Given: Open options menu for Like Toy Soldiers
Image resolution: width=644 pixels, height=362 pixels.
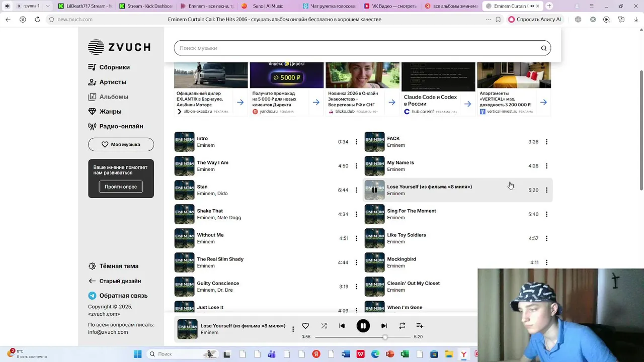Looking at the screenshot, I should pos(546,238).
